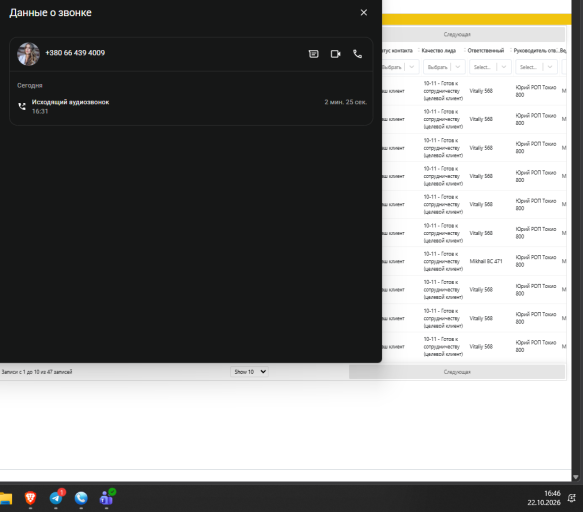Viewport: 583px width, 512px height.
Task: Click the Следующая button beside Show 10
Action: [457, 372]
